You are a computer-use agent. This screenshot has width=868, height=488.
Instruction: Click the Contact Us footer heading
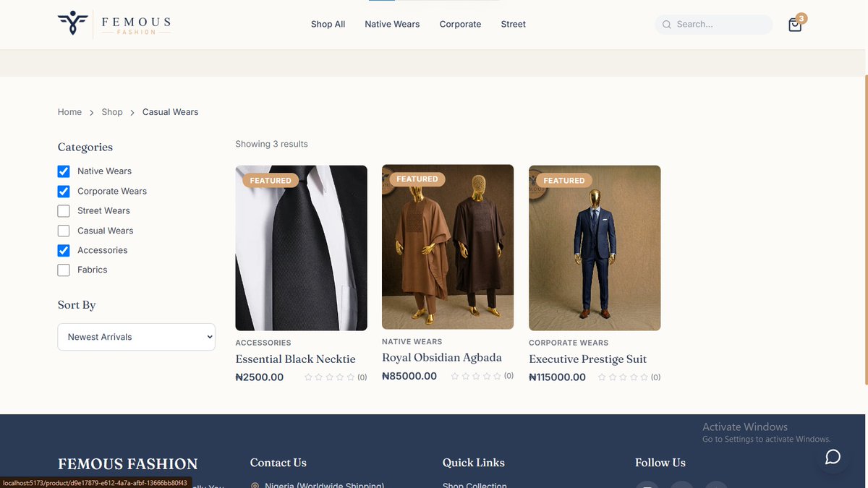coord(278,463)
